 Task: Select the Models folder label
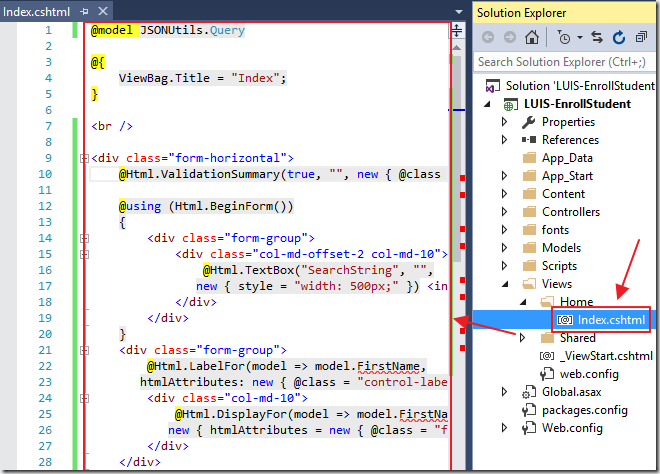tap(562, 248)
